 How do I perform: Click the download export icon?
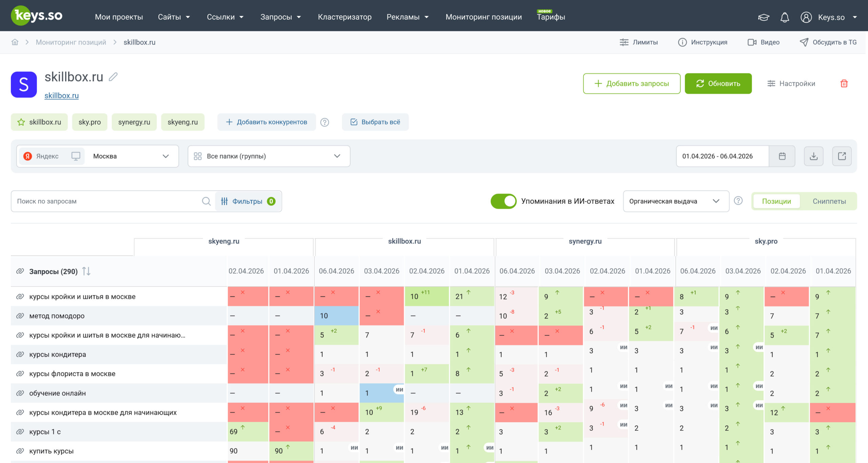click(814, 156)
